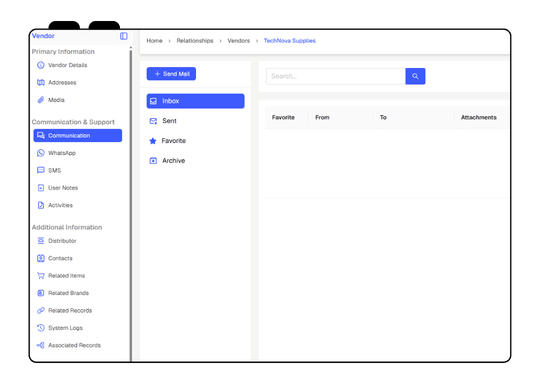Open Addresses section in sidebar

point(77,82)
